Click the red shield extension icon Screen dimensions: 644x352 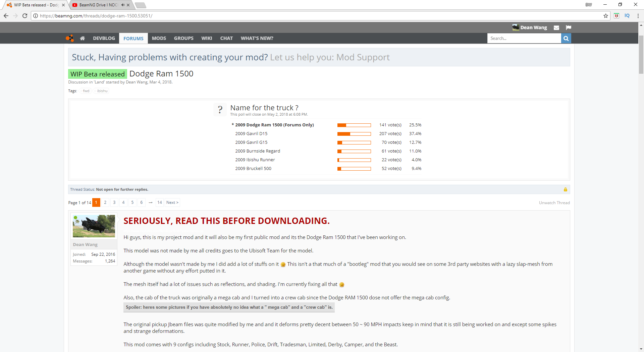pos(616,16)
